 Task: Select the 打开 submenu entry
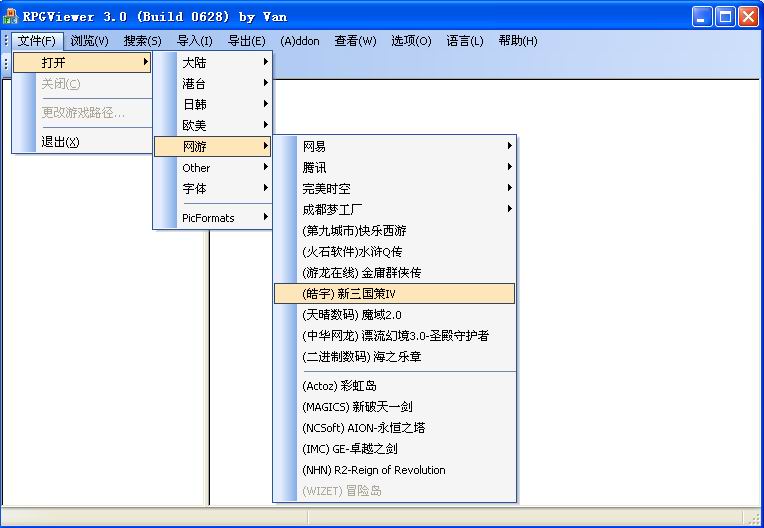[82, 62]
